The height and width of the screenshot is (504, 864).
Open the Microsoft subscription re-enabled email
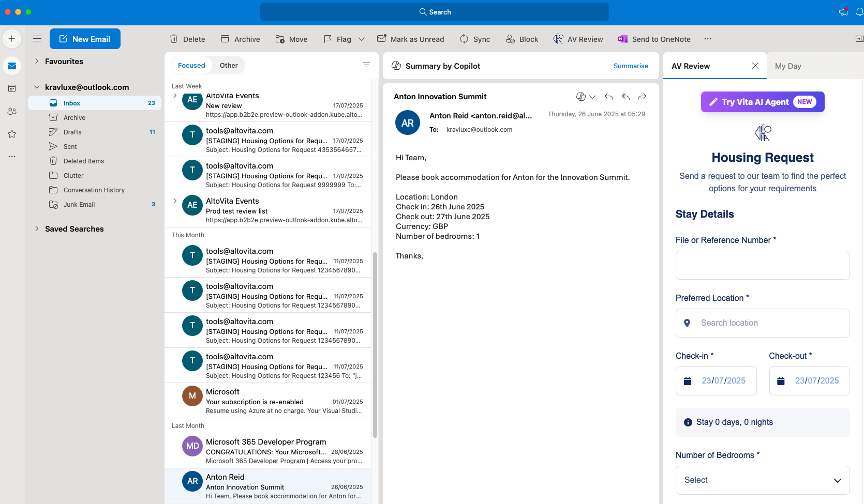[x=268, y=401]
